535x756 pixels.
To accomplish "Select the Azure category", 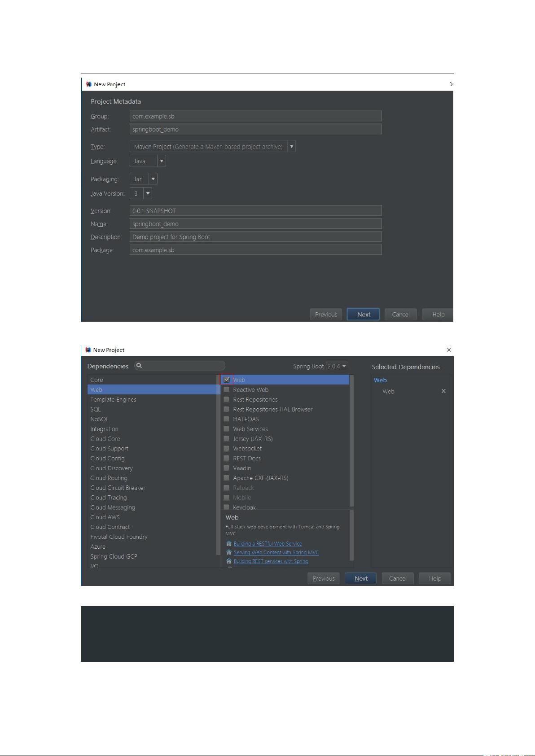I will [x=152, y=546].
